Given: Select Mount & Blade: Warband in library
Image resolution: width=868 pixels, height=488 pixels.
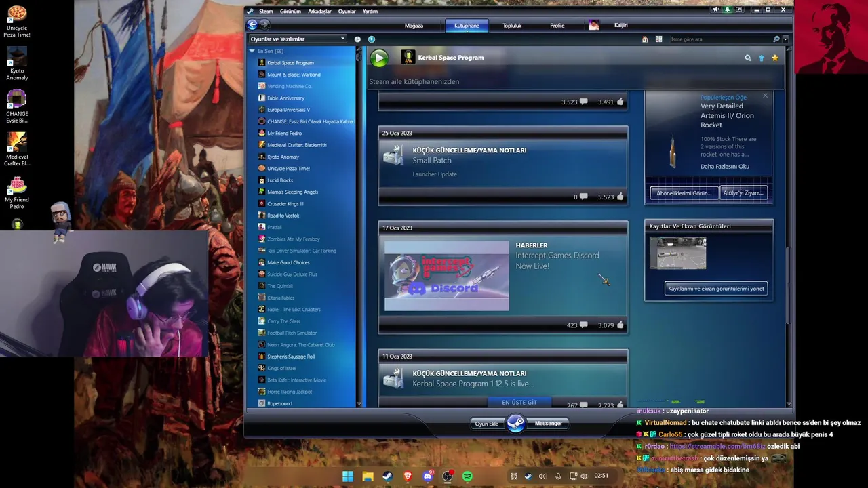Looking at the screenshot, I should 294,75.
